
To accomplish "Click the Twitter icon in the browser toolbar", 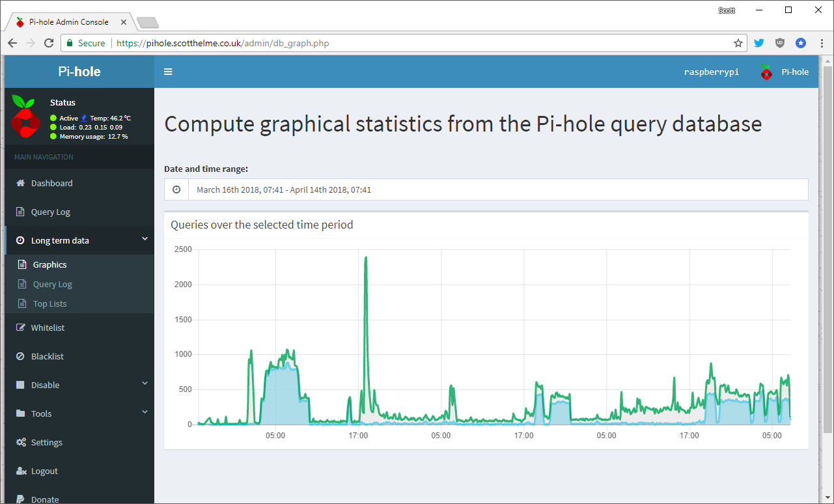I will [759, 43].
